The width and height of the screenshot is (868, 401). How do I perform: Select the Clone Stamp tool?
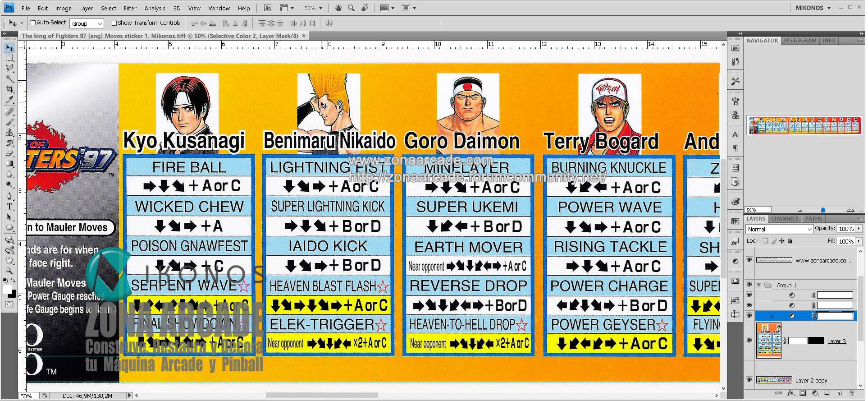point(9,132)
